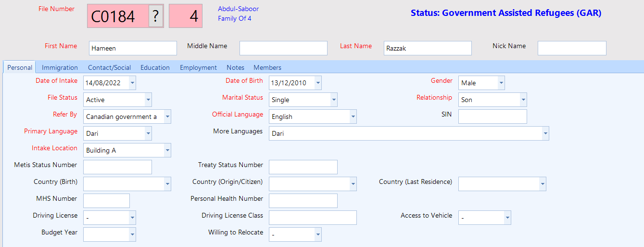Screen dimensions: 644x247
Task: Expand the Refer By dropdown
Action: [167, 117]
